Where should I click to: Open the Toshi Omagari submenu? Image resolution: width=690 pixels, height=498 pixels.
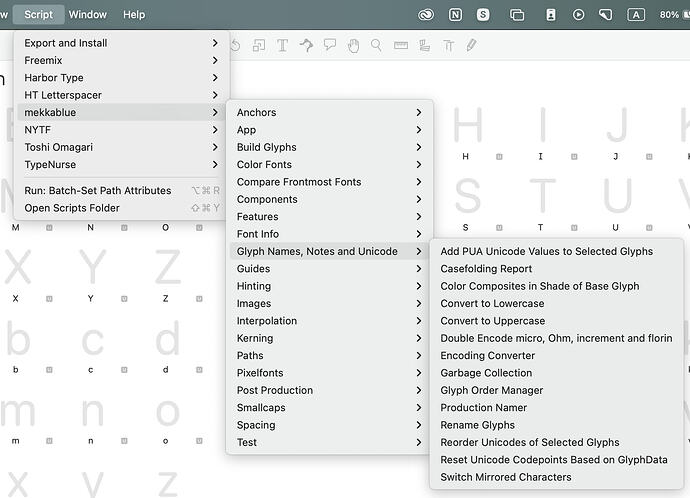(122, 147)
